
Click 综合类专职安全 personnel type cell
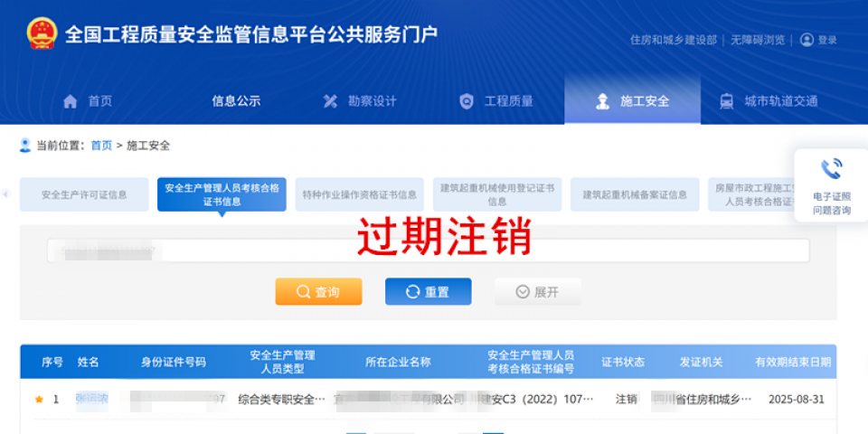(282, 399)
